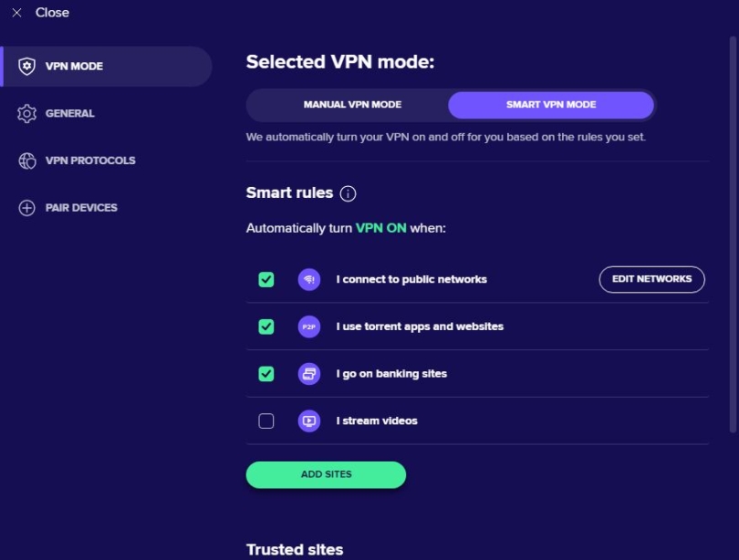The height and width of the screenshot is (560, 739).
Task: Click the public networks Wi-Fi icon
Action: 308,279
